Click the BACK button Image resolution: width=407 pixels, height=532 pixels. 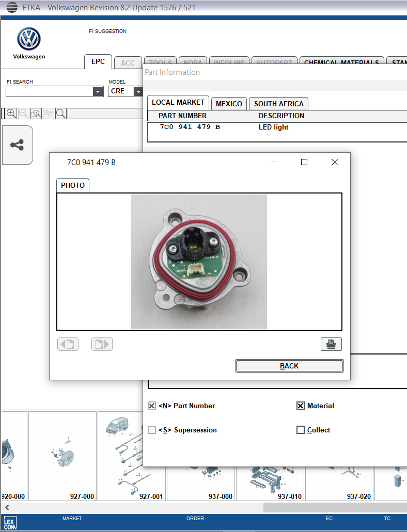click(x=289, y=366)
